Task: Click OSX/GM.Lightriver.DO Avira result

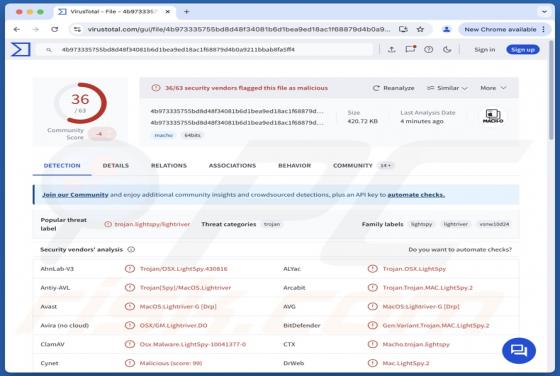Action: click(x=173, y=325)
